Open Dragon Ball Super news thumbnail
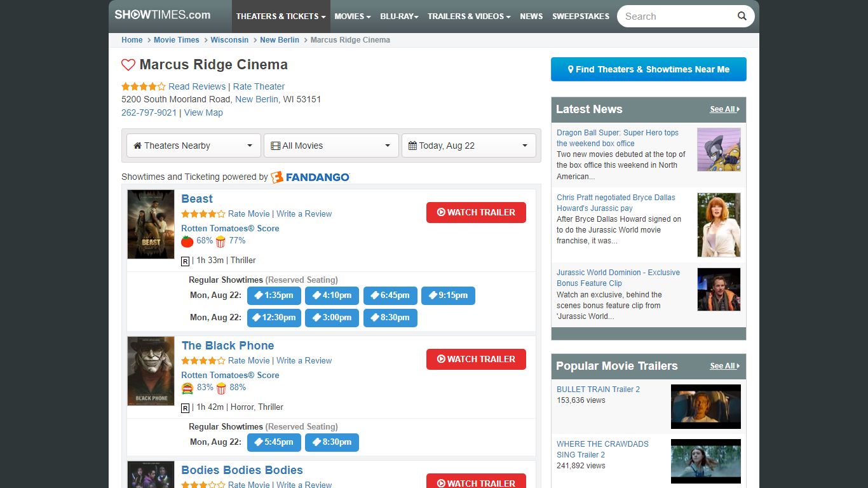868x488 pixels. 719,149
